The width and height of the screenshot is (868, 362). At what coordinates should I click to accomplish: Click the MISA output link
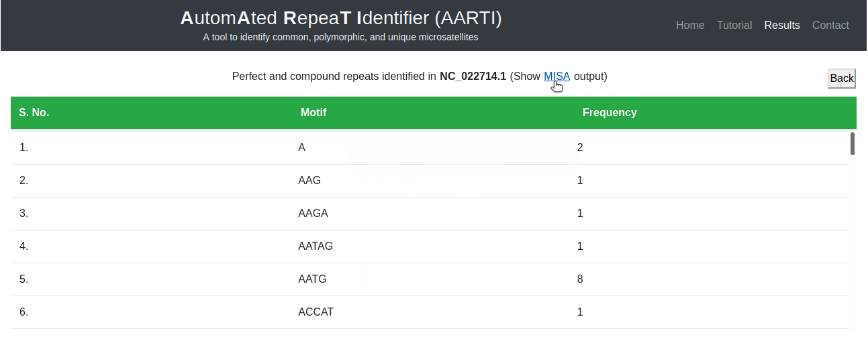click(x=557, y=77)
